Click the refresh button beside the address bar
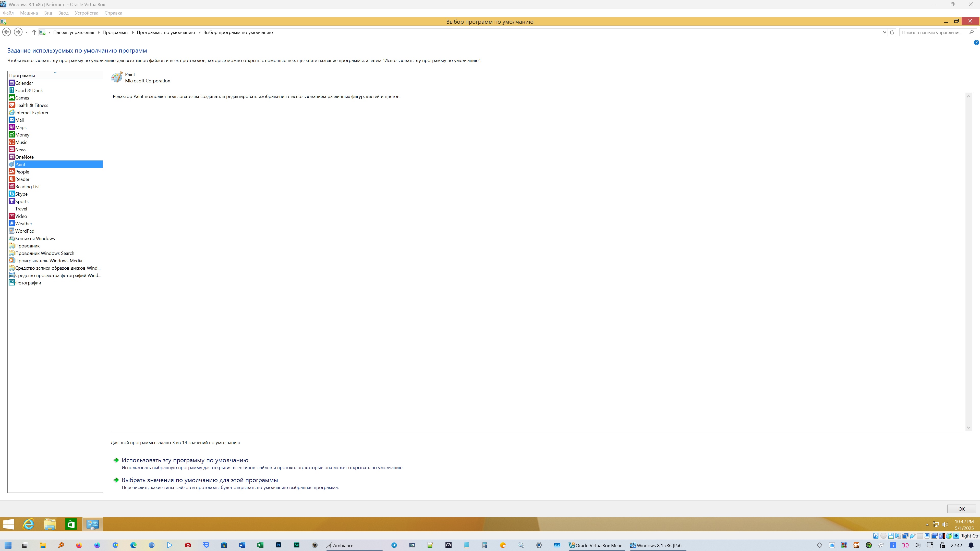 coord(892,32)
